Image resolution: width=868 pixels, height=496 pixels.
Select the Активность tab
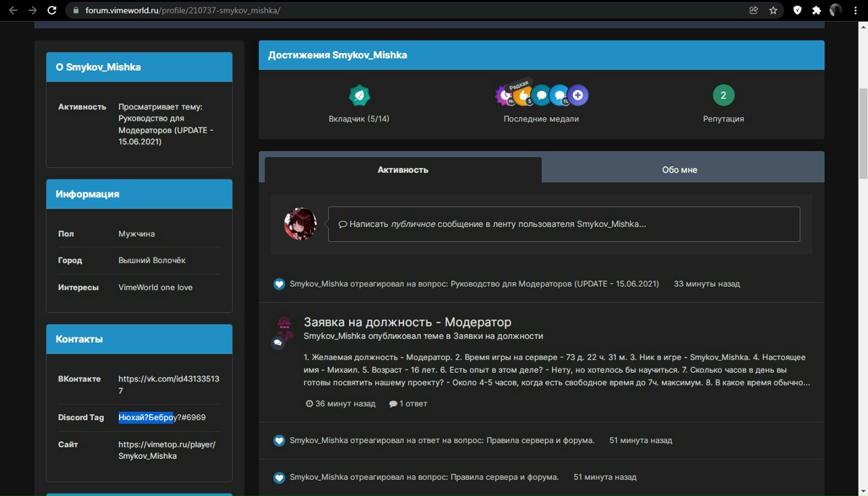coord(403,169)
